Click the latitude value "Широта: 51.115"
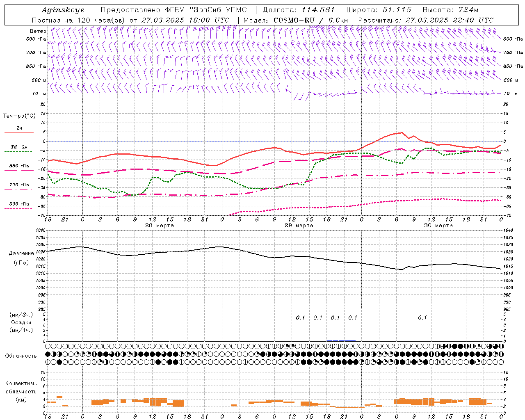 click(x=379, y=10)
